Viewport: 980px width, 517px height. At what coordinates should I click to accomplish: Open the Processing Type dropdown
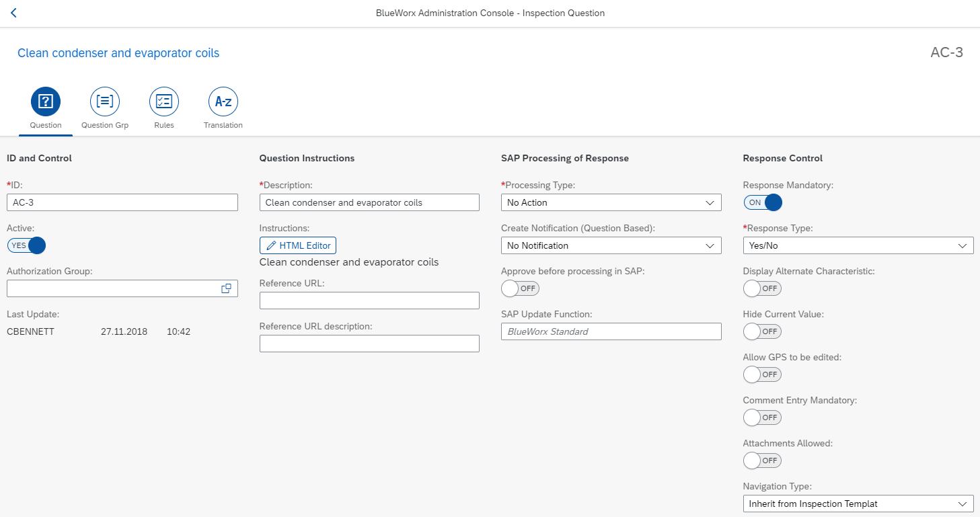[611, 202]
